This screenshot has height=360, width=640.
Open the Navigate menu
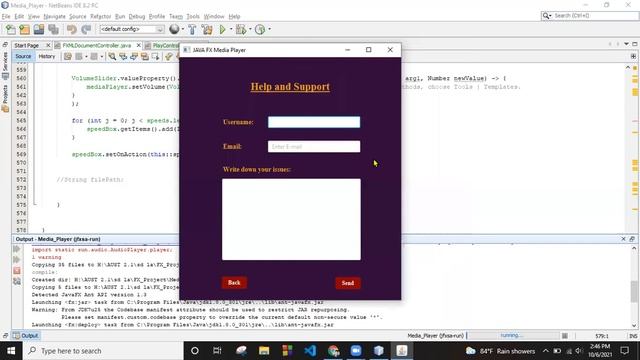(x=54, y=16)
